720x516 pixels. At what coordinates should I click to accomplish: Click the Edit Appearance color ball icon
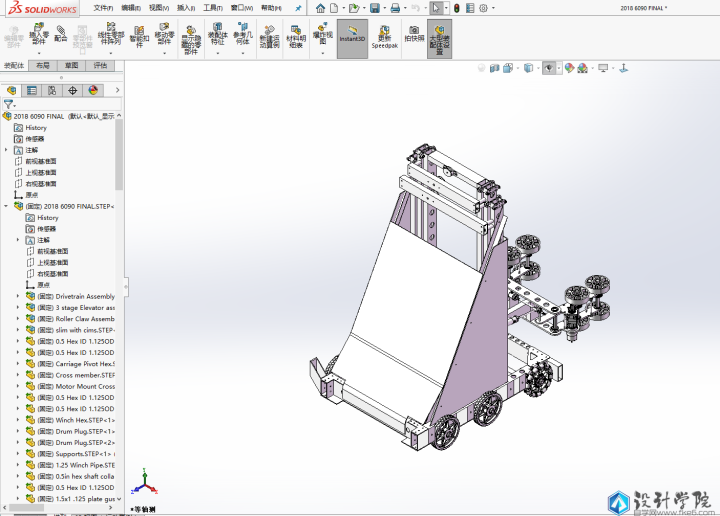pyautogui.click(x=569, y=69)
